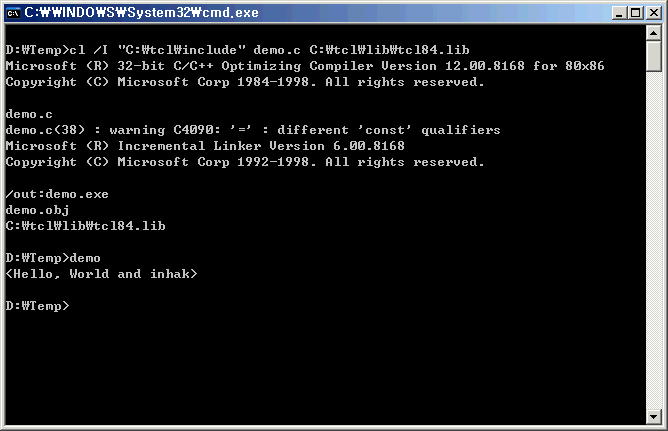The height and width of the screenshot is (431, 668).
Task: Click the cl compile command line
Action: tap(237, 50)
